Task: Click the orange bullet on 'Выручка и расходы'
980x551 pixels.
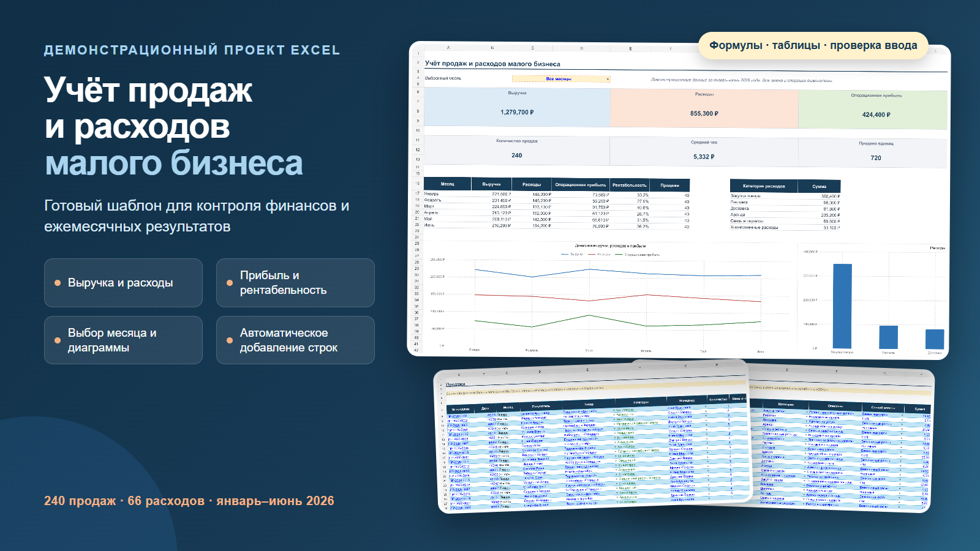Action: [x=58, y=283]
